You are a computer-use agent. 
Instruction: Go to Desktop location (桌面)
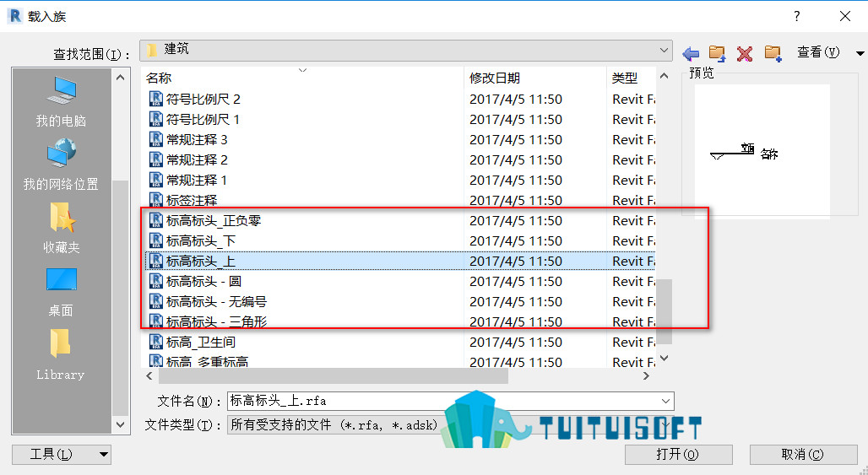(61, 292)
